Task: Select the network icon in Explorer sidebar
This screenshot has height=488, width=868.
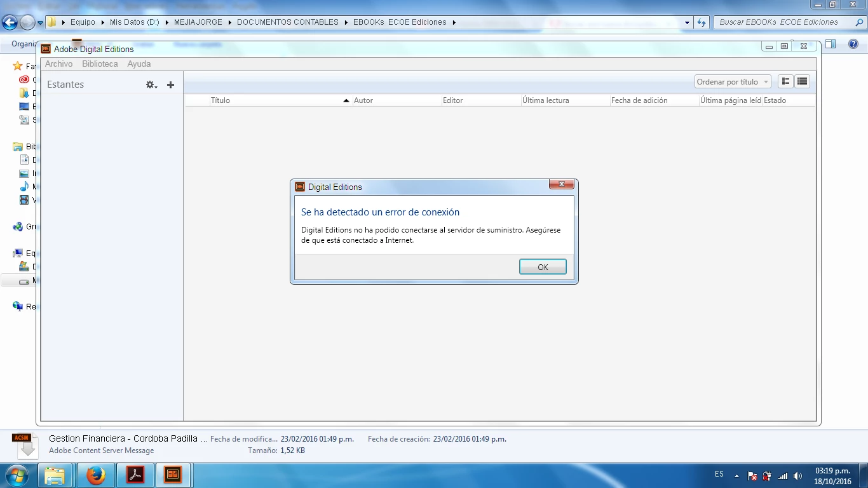Action: pyautogui.click(x=17, y=307)
